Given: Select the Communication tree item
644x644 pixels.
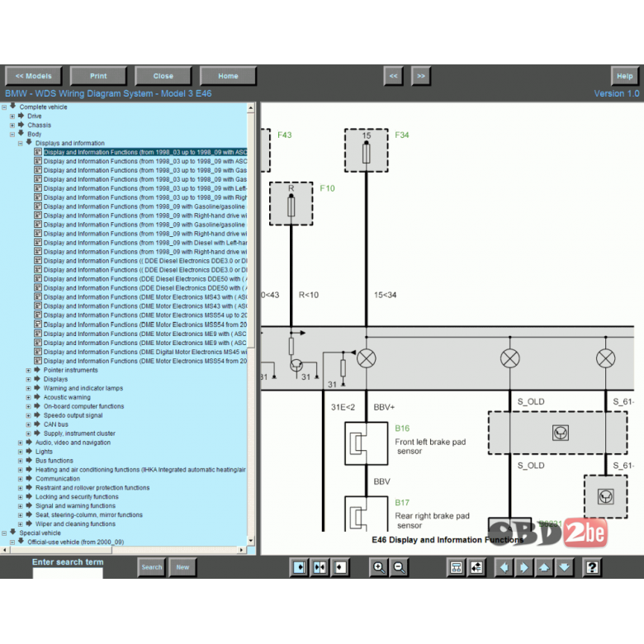Looking at the screenshot, I should point(58,479).
